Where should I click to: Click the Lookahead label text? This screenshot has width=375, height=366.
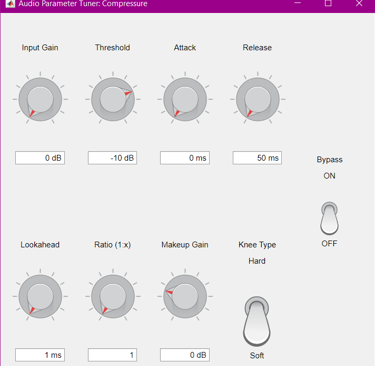tap(40, 245)
